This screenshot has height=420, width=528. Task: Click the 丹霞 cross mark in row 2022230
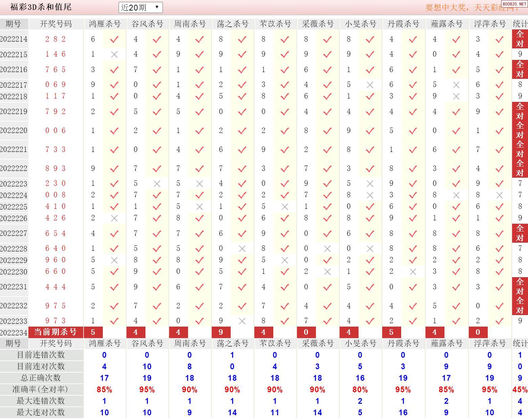point(413,271)
